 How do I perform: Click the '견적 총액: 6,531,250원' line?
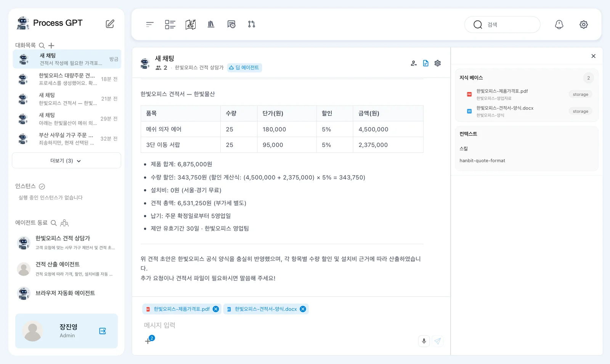(198, 203)
